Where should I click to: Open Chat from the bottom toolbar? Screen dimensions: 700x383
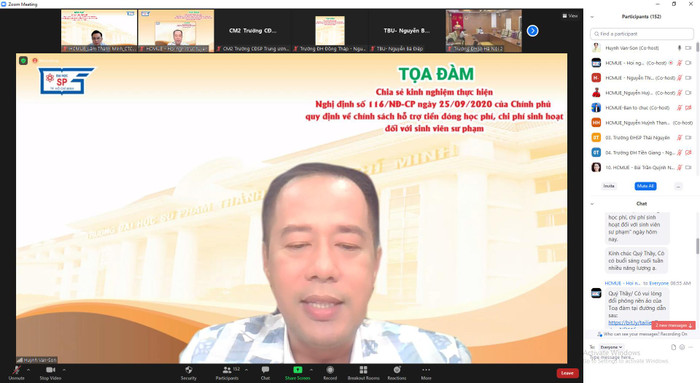pyautogui.click(x=265, y=373)
